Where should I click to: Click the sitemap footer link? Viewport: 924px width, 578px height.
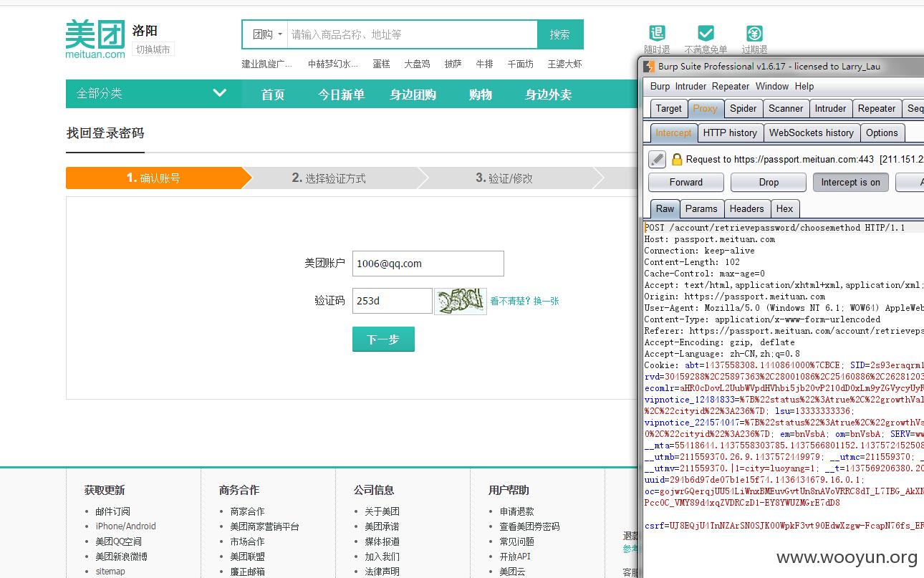pyautogui.click(x=110, y=572)
